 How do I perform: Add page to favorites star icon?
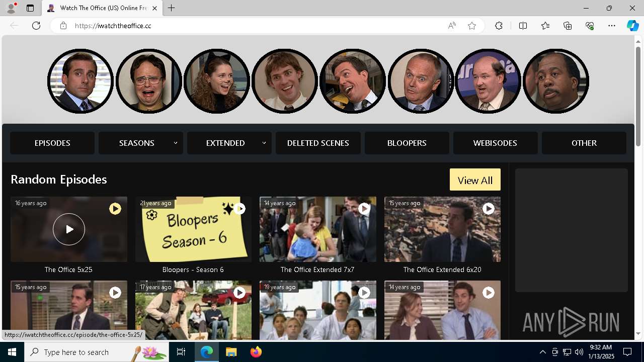[472, 26]
